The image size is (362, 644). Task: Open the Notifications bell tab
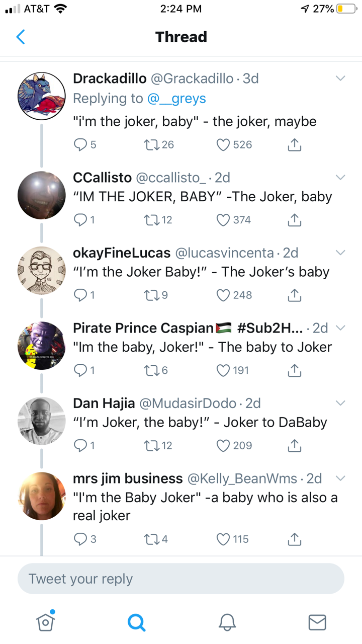(x=227, y=622)
